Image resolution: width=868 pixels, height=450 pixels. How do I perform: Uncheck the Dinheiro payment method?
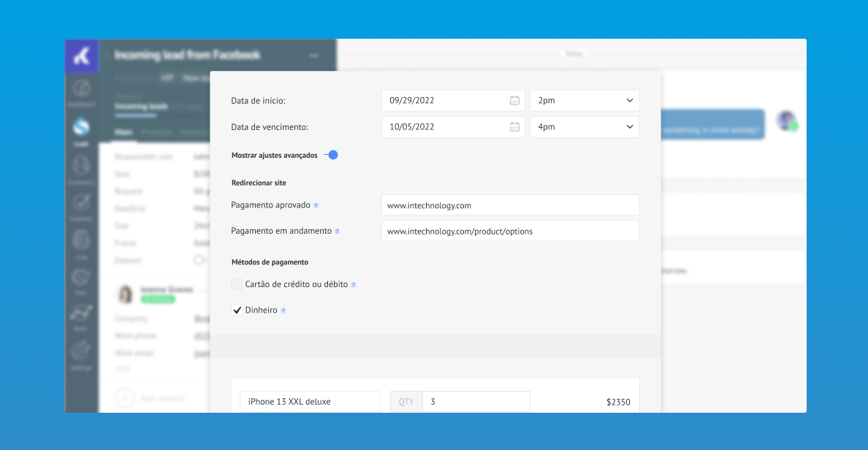click(237, 310)
